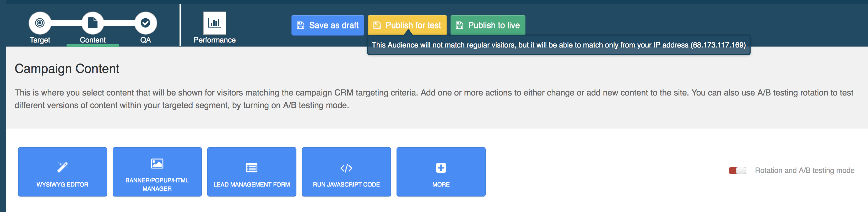The height and width of the screenshot is (212, 868).
Task: Click the IP address tooltip message
Action: click(x=558, y=45)
